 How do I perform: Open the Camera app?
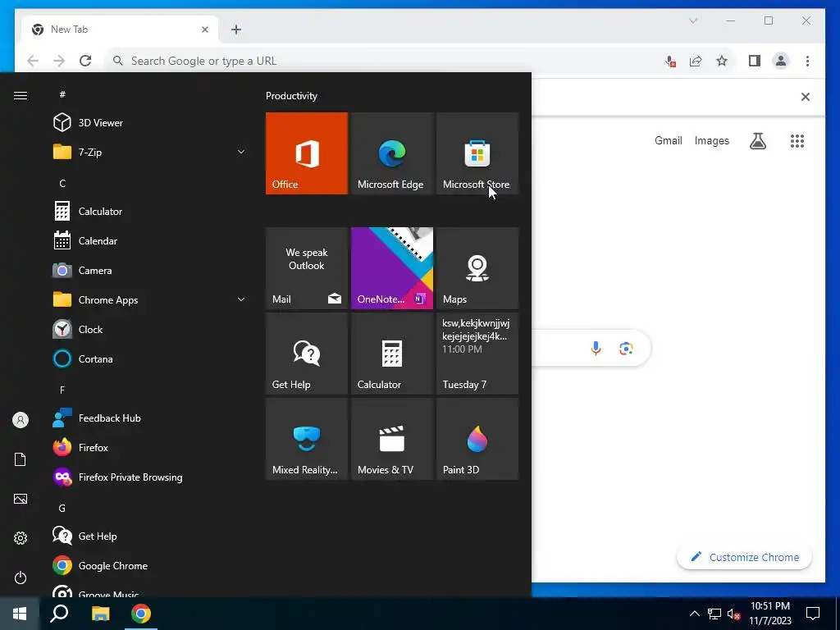click(150, 271)
